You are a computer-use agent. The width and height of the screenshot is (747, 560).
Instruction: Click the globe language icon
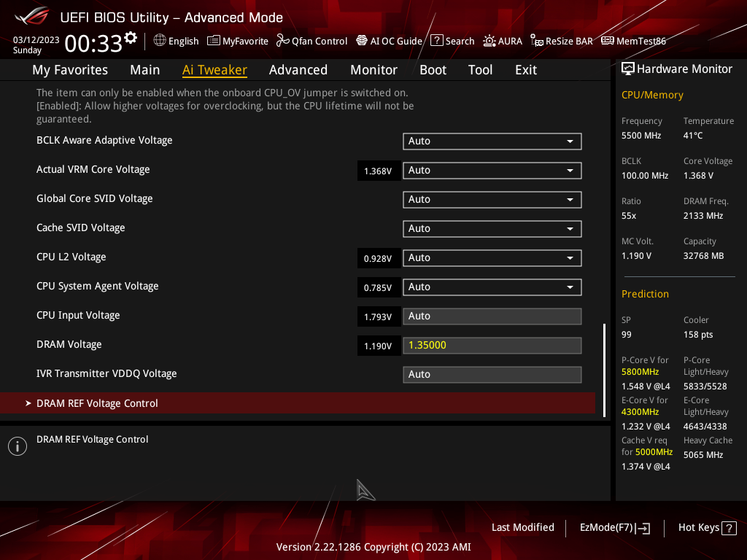point(160,41)
